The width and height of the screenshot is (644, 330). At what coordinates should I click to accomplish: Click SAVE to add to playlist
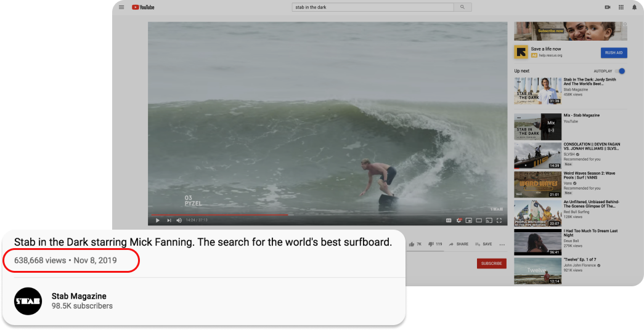tap(483, 244)
